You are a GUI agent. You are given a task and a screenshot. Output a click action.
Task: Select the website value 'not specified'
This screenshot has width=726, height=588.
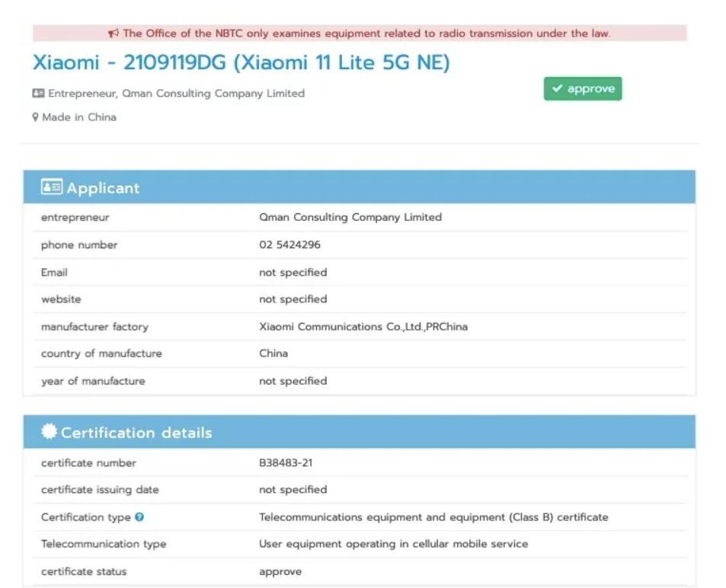(x=293, y=299)
